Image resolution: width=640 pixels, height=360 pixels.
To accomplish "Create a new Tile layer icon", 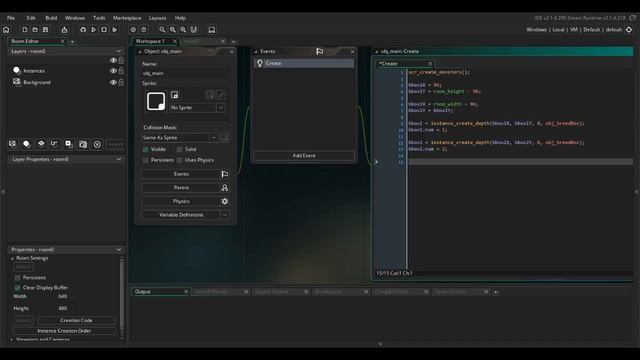I will pyautogui.click(x=41, y=144).
